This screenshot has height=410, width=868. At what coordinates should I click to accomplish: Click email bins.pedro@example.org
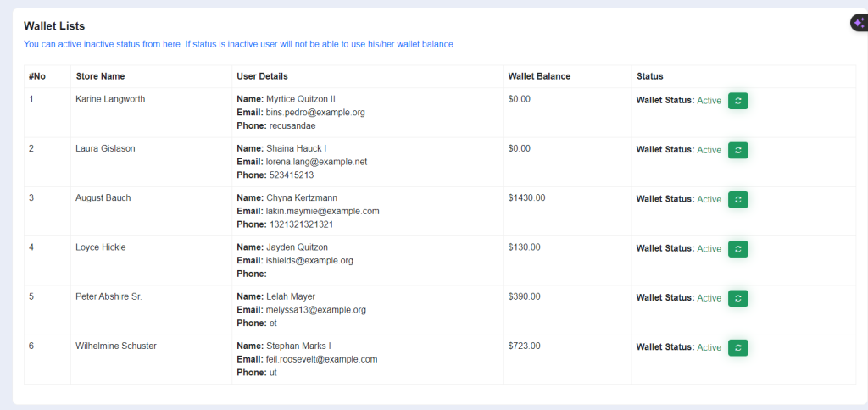[315, 113]
